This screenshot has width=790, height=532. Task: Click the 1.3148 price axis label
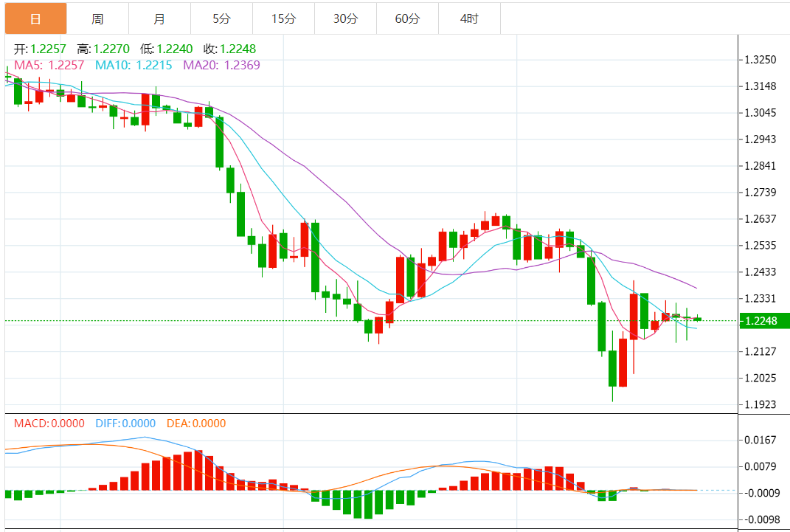pos(760,86)
